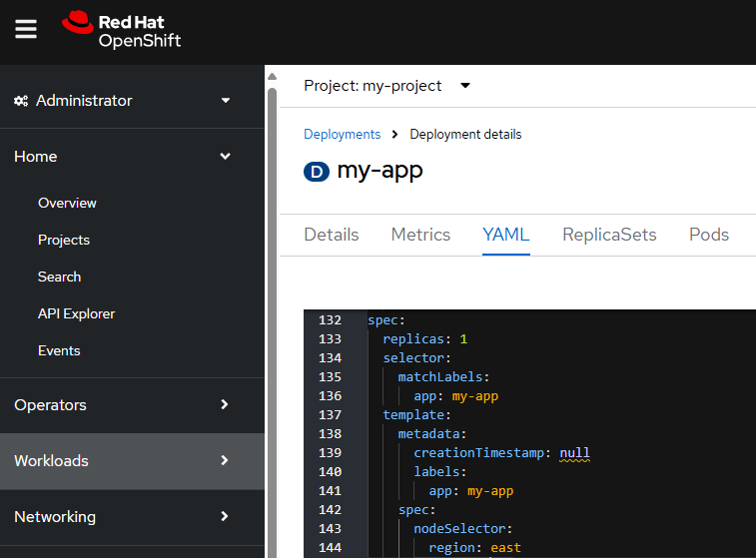Open API Explorer in the sidebar

click(x=76, y=313)
